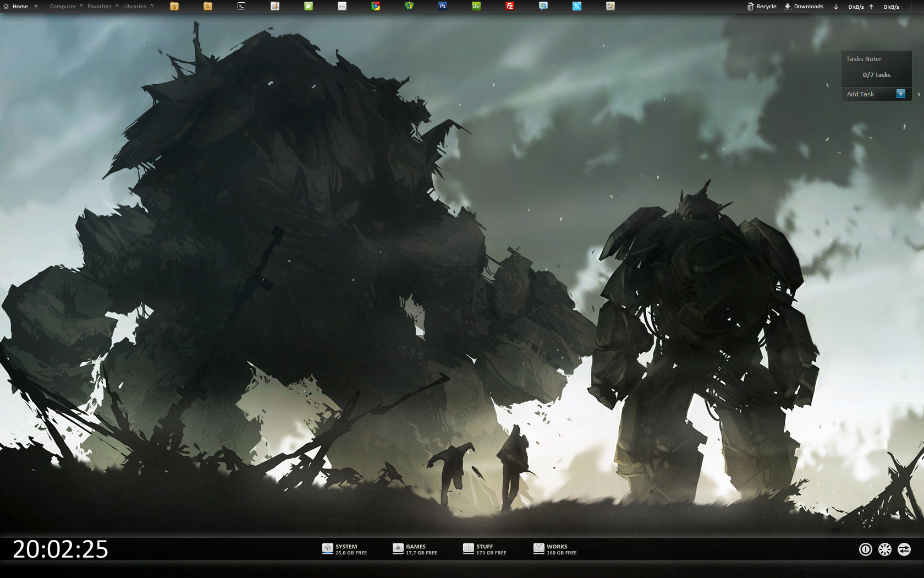Click the download speed 0 kB/s reading
This screenshot has height=578, width=924.
tap(856, 7)
